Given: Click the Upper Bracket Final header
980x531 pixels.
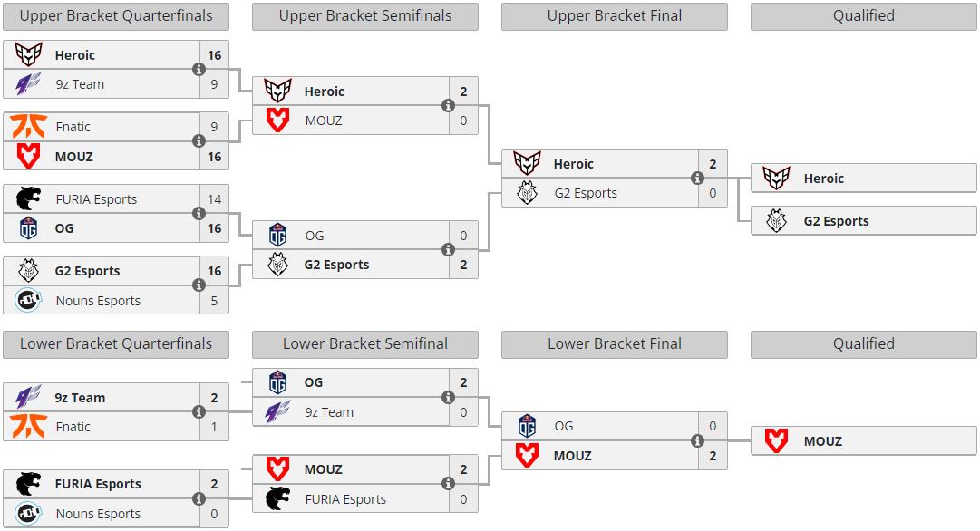Looking at the screenshot, I should click(x=614, y=15).
